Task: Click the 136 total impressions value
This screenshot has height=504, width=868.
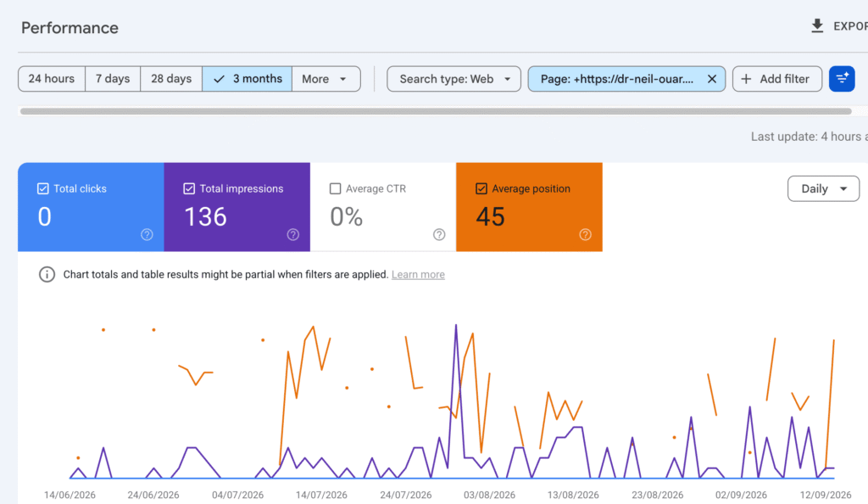Action: pos(205,216)
